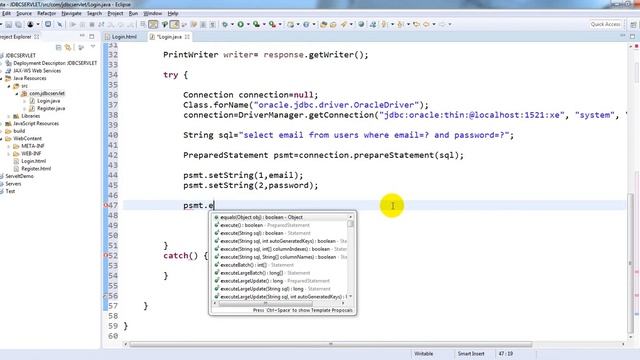640x360 pixels.
Task: Select Register.html in Project Explorer
Action: point(36,169)
